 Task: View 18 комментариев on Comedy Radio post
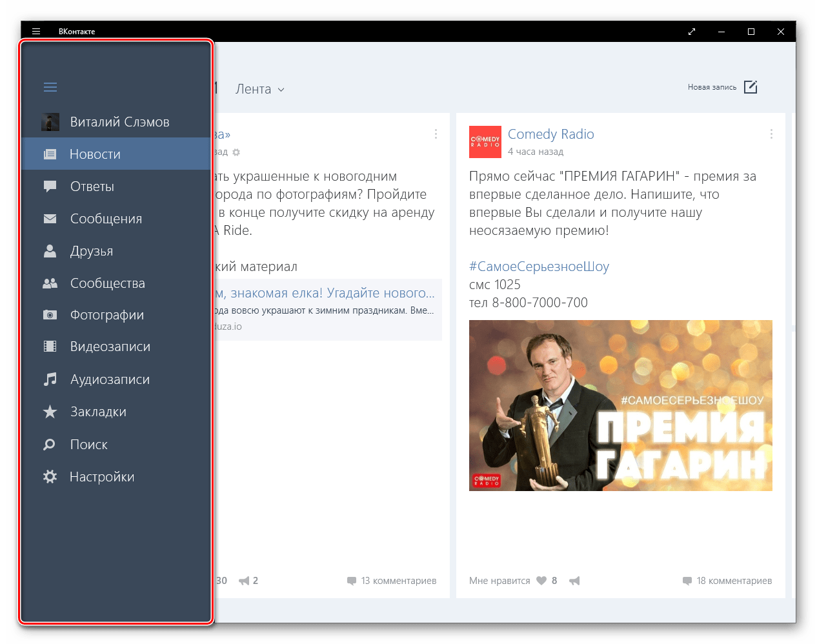734,581
